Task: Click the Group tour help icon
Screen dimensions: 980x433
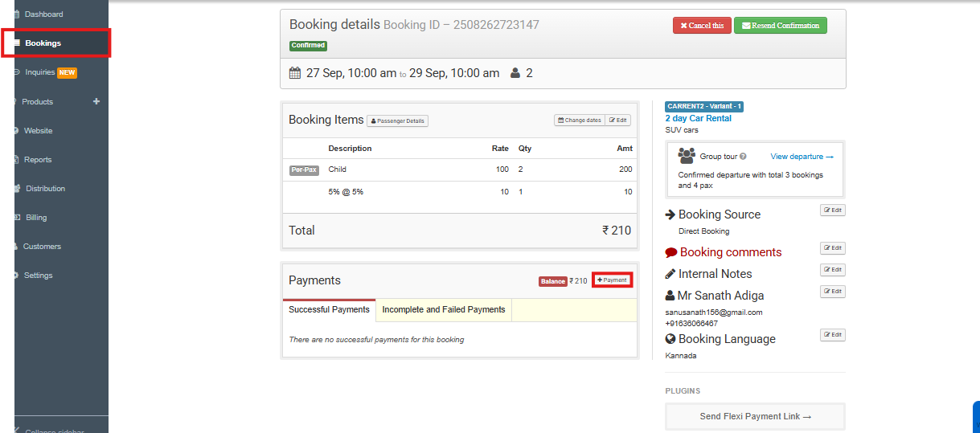Action: (x=743, y=157)
